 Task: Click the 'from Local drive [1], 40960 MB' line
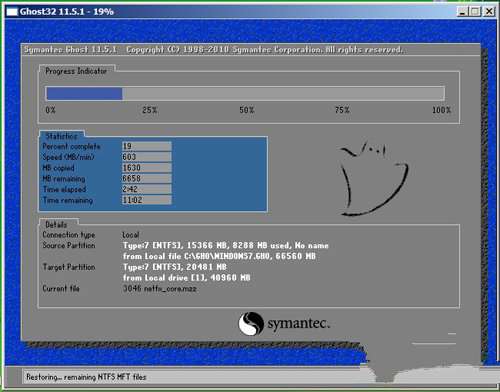click(x=187, y=278)
